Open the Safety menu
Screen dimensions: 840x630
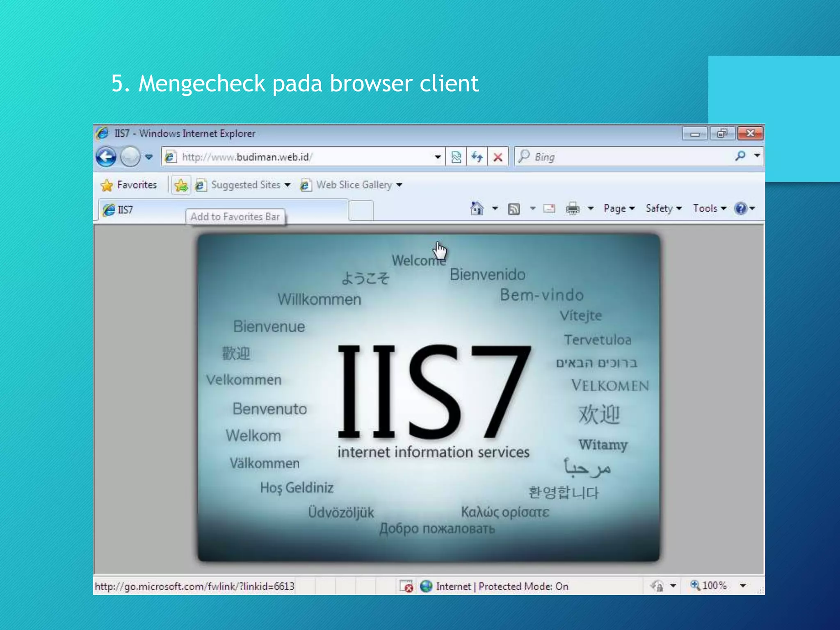[x=664, y=208]
